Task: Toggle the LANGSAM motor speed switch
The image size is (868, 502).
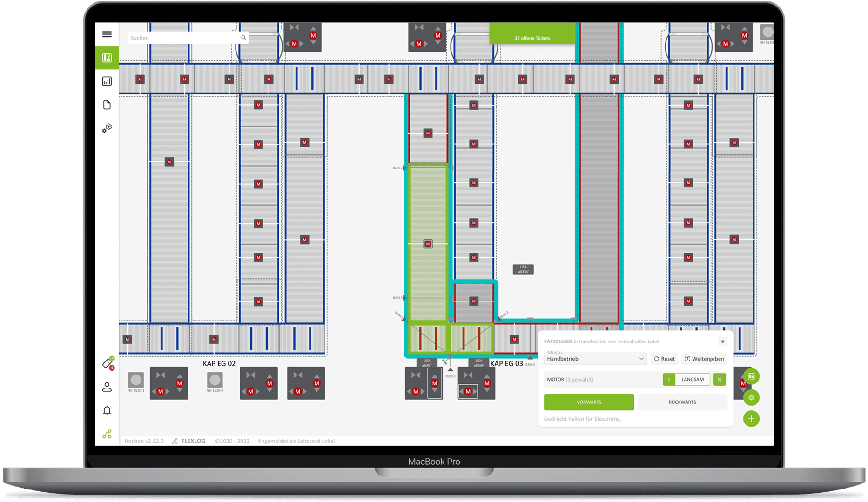Action: click(692, 380)
